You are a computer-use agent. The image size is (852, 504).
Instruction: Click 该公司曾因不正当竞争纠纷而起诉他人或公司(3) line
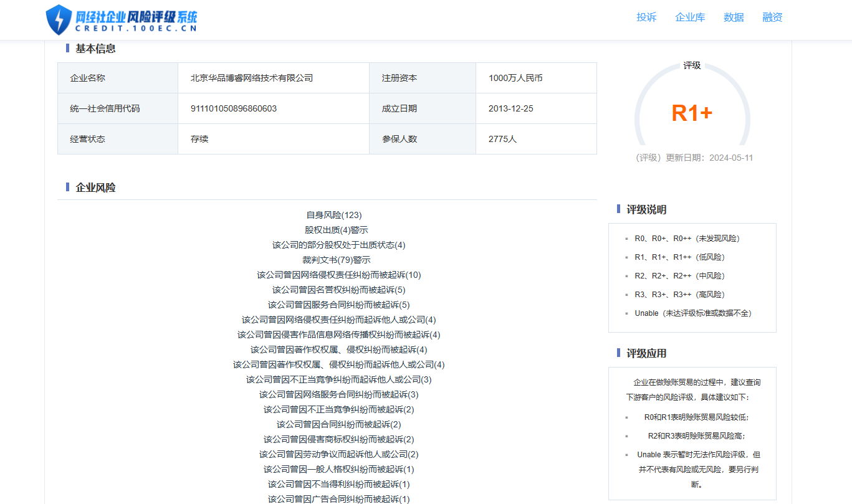pos(339,379)
